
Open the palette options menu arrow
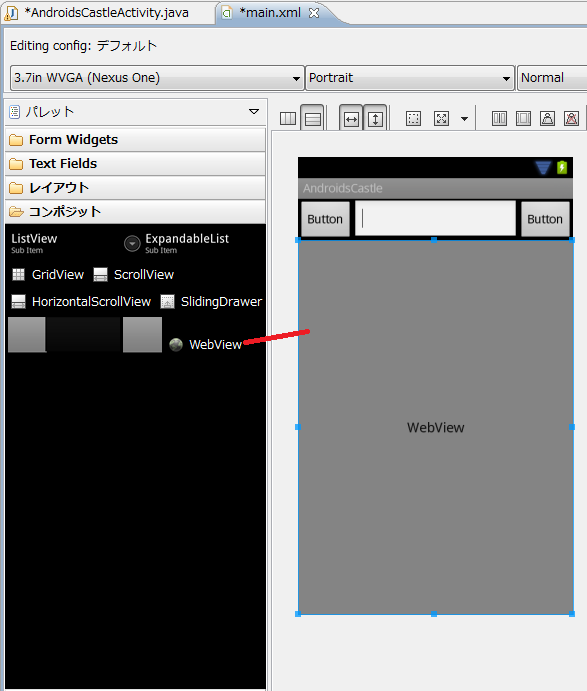click(x=254, y=111)
